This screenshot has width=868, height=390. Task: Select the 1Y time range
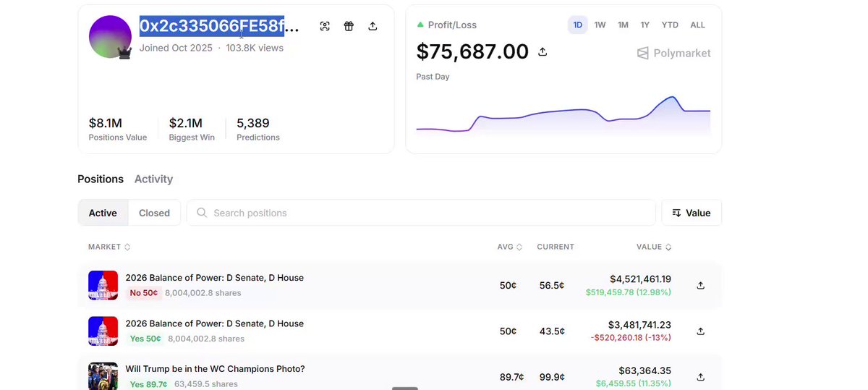[x=644, y=25]
